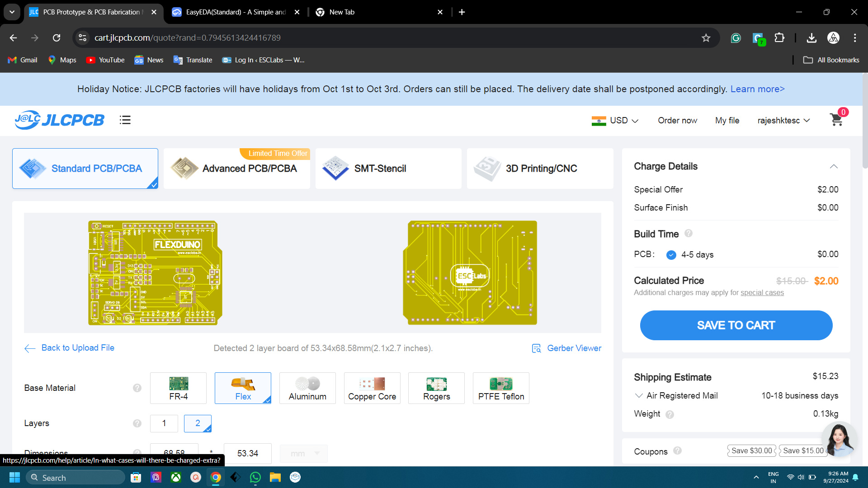Image resolution: width=868 pixels, height=488 pixels.
Task: Switch to Standard PCB/PCBA tab
Action: [x=85, y=169]
